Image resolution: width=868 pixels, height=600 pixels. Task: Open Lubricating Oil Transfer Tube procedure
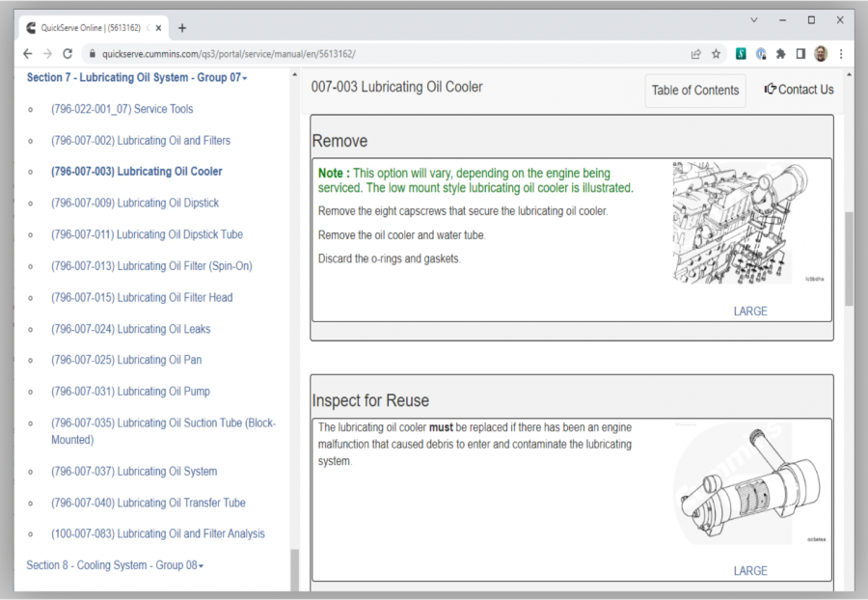pos(149,504)
